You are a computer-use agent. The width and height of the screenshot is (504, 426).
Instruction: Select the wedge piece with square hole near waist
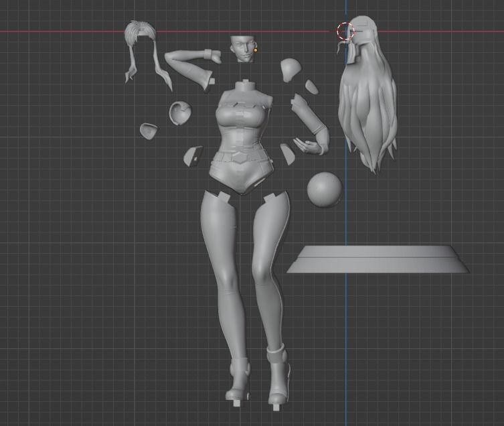193,155
